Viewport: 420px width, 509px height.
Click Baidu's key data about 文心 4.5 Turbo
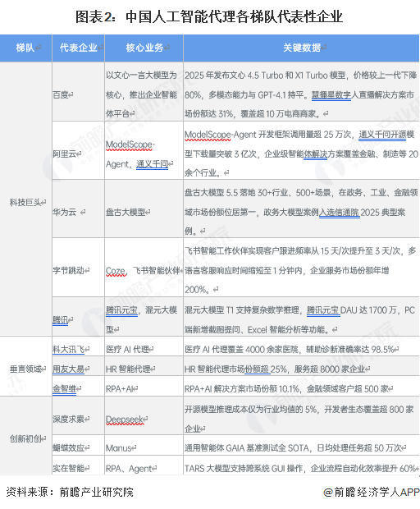coord(301,92)
